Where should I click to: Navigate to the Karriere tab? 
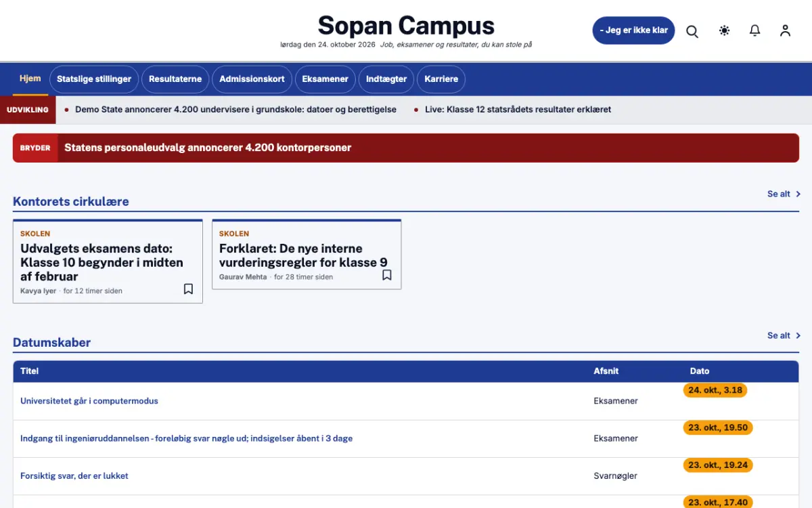[x=441, y=79]
